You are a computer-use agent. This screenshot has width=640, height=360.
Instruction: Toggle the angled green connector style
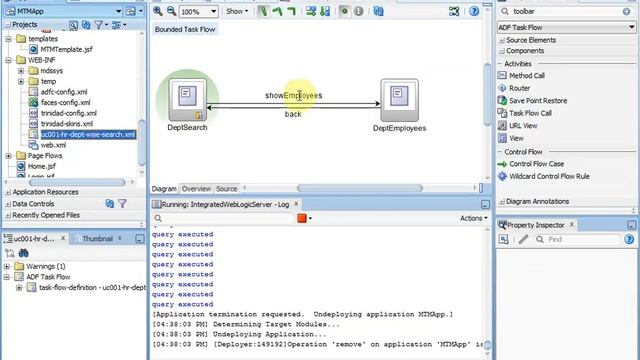pyautogui.click(x=277, y=11)
